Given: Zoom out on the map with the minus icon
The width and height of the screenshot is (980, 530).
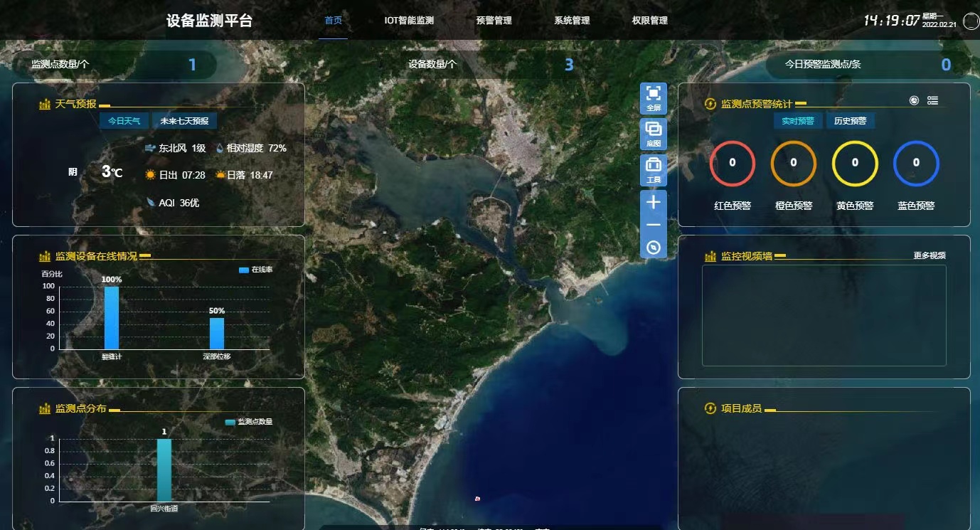Looking at the screenshot, I should coord(653,224).
